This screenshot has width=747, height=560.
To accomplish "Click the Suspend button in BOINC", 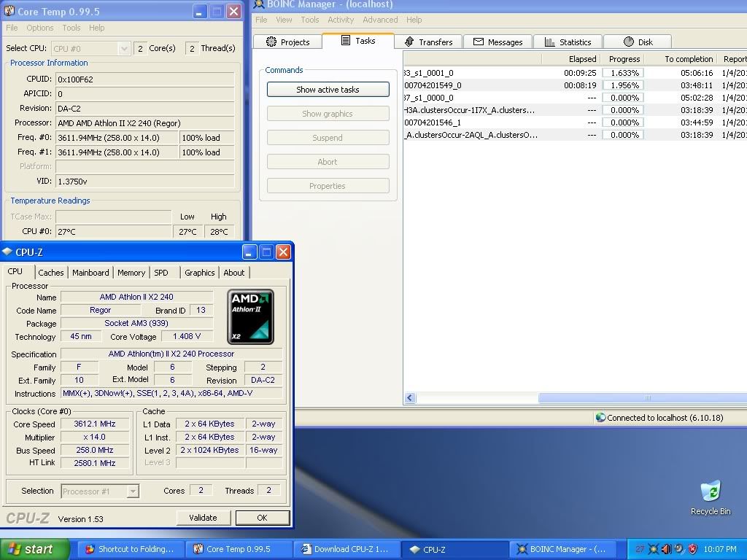I will 328,138.
